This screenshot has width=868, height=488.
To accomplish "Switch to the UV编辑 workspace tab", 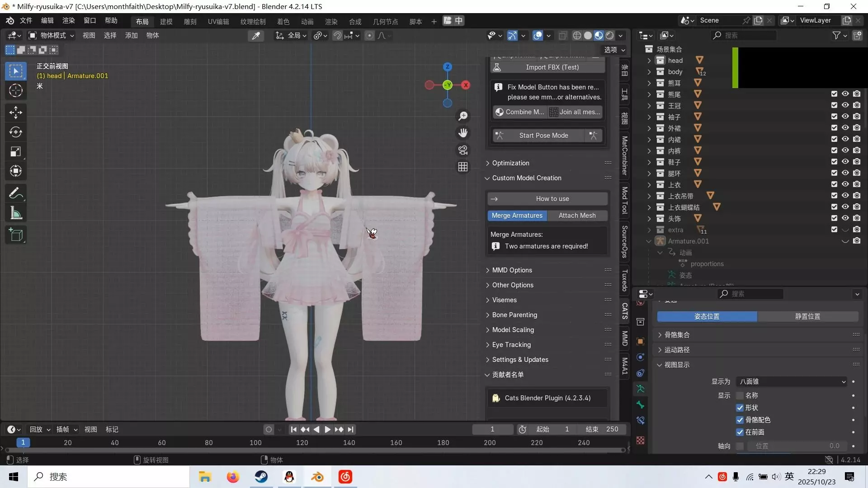I will pos(218,21).
